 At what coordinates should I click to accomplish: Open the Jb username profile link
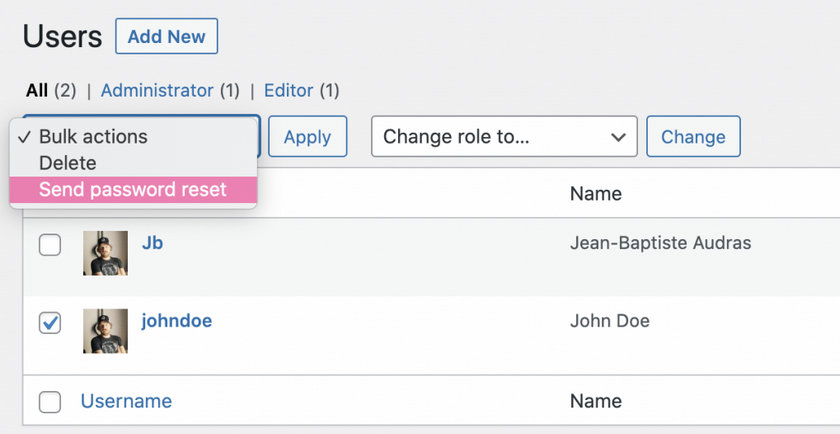click(x=152, y=243)
